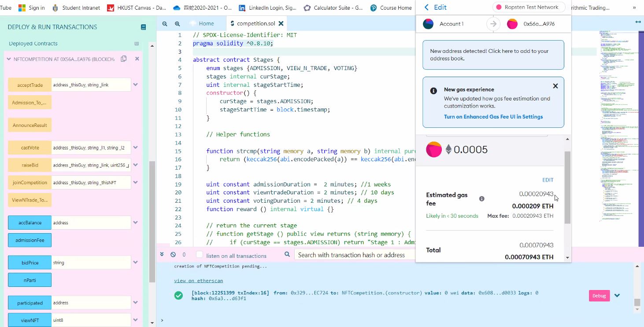Copy the deployed contract address
The image size is (644, 327).
point(125,58)
